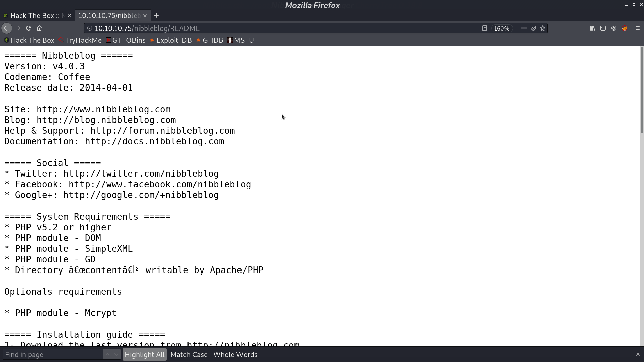Toggle reader view for this page

click(x=484, y=28)
